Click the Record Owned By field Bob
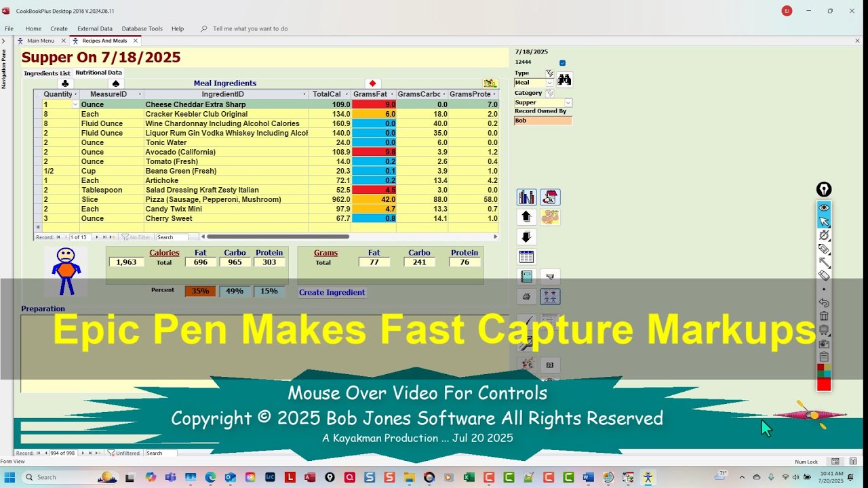 pyautogui.click(x=542, y=121)
